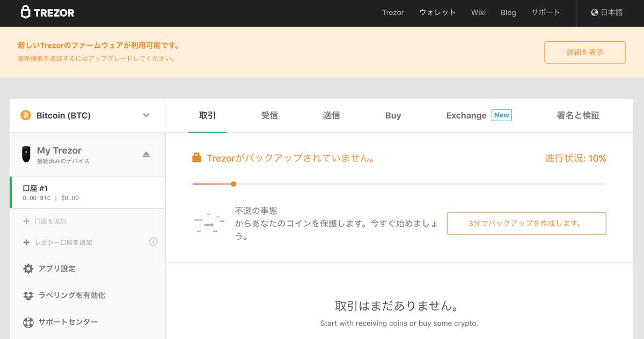Image resolution: width=644 pixels, height=339 pixels.
Task: Switch to the 送信 tab
Action: tap(332, 115)
